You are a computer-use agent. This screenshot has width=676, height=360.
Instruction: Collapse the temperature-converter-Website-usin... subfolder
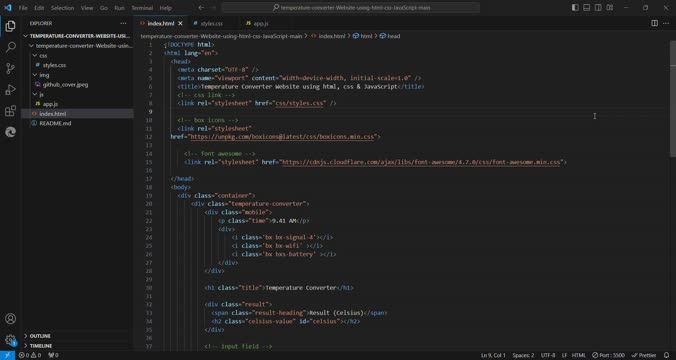point(78,46)
